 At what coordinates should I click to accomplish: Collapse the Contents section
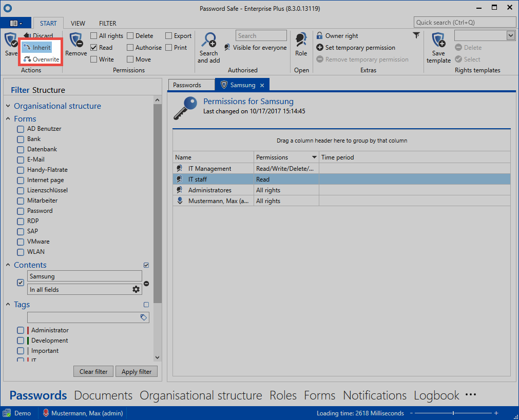click(8, 265)
